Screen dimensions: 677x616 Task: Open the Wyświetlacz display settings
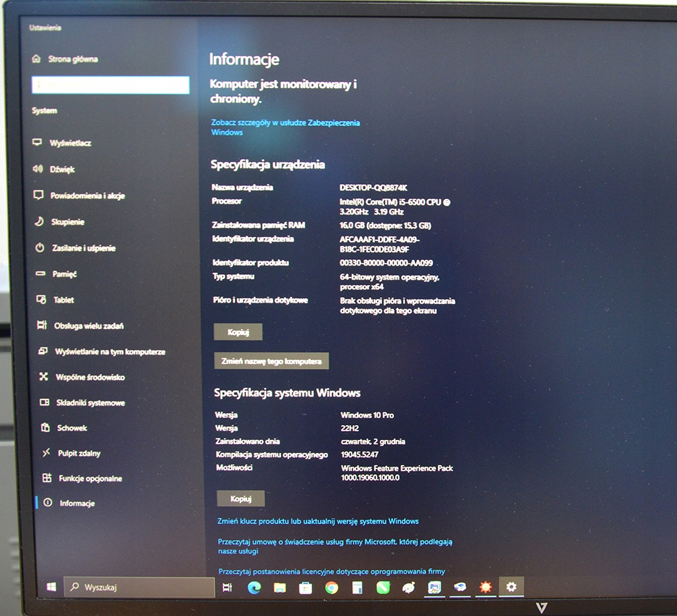pyautogui.click(x=70, y=143)
